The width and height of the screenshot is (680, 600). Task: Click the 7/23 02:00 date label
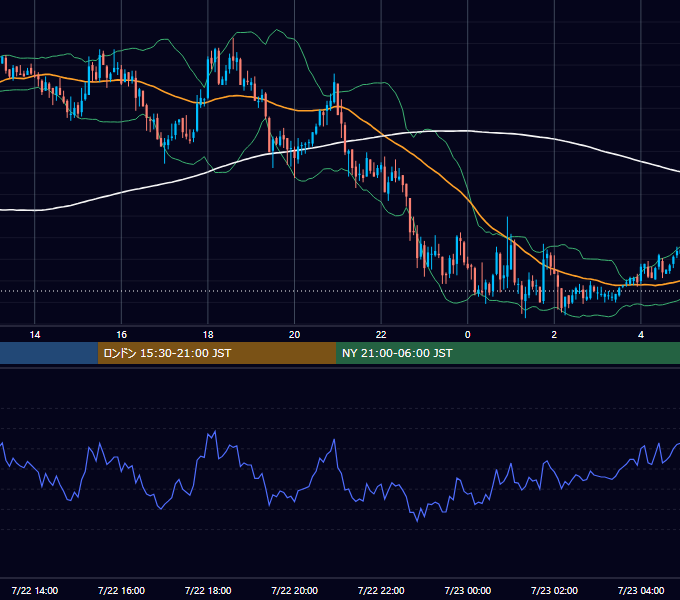(554, 590)
